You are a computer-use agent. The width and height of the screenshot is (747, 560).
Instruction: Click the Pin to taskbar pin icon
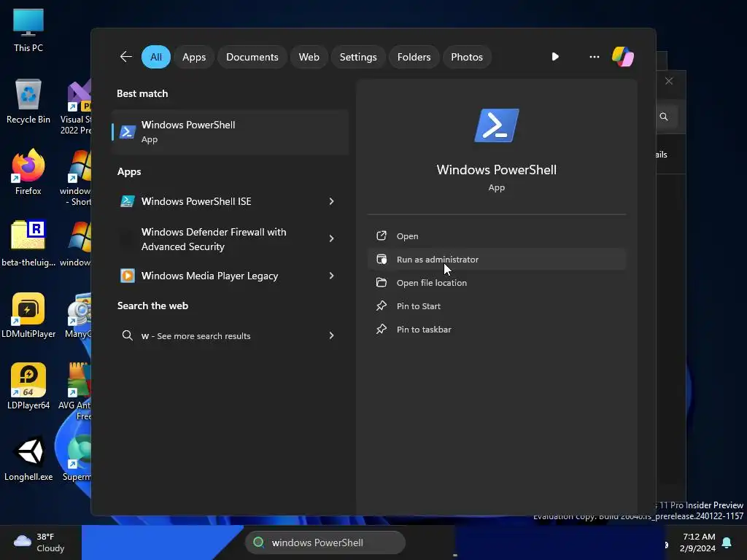382,329
